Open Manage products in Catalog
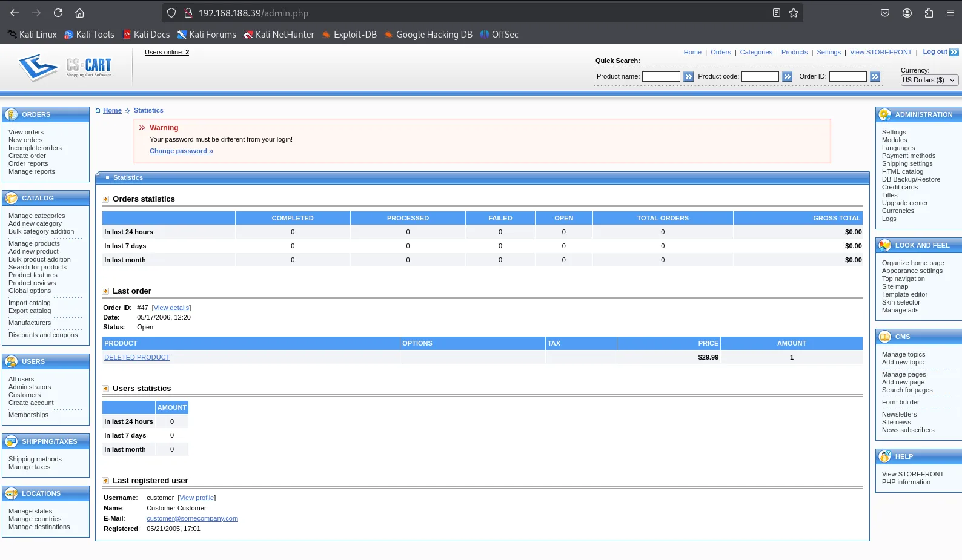962x560 pixels. tap(34, 243)
